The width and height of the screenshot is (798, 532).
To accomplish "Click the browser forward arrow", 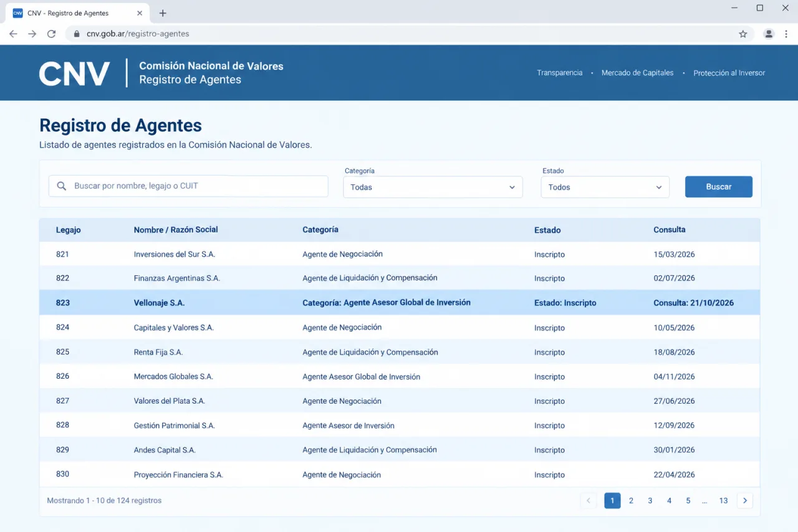I will pyautogui.click(x=32, y=34).
